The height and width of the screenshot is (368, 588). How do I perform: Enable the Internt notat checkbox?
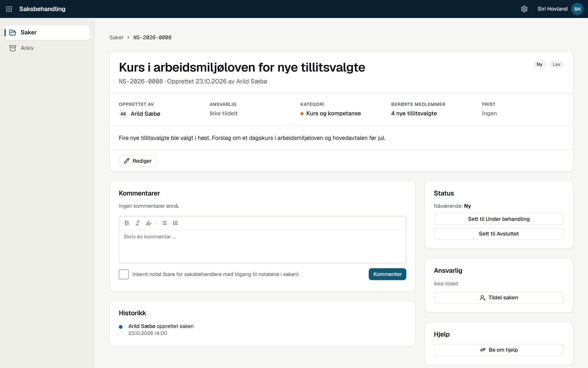tap(124, 274)
